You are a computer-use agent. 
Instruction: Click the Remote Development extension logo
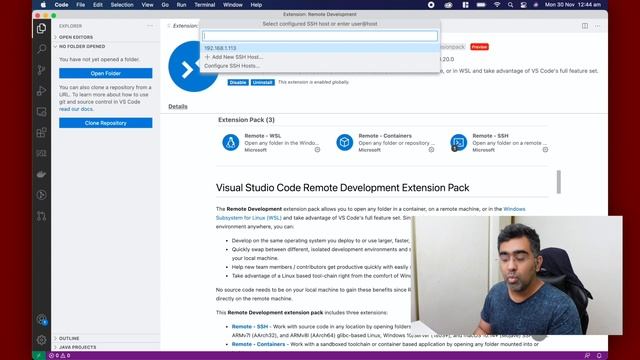pyautogui.click(x=193, y=67)
